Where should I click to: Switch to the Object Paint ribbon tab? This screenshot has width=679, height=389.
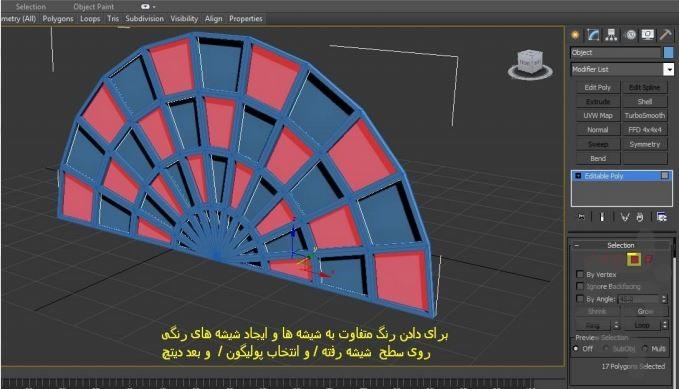[x=94, y=6]
